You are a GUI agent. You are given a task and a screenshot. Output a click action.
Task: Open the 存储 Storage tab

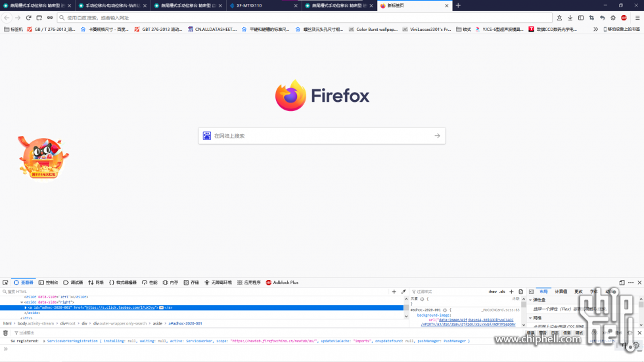[191, 283]
